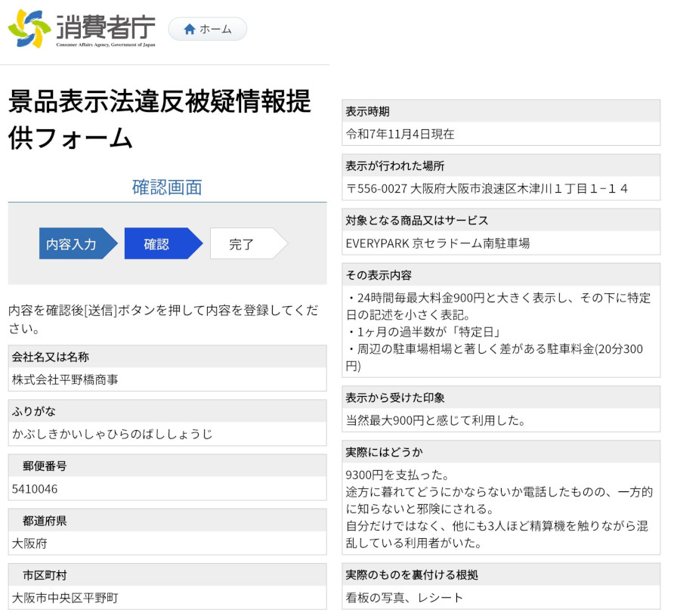Screen dimensions: 680x616
Task: Click the 完了 step indicator
Action: [x=242, y=244]
